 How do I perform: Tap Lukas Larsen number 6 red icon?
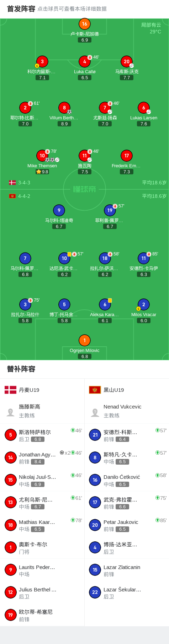143,108
